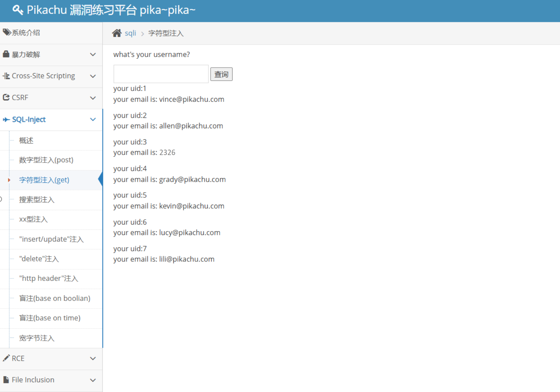Screen dimensions: 560x392
Task: Click the "your uid:1" text
Action: click(x=130, y=88)
